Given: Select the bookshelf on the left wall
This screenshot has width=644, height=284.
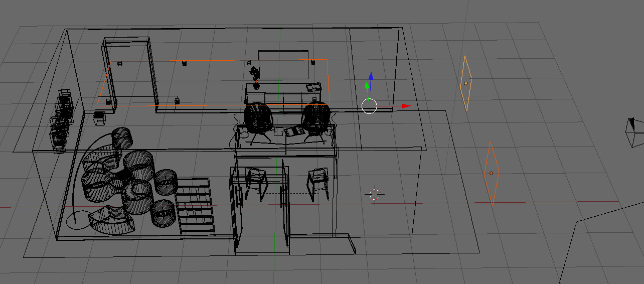Looking at the screenshot, I should [62, 120].
